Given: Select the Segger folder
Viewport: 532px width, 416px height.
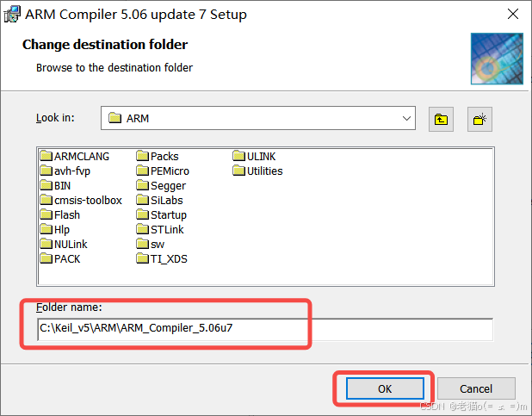Looking at the screenshot, I should (161, 185).
